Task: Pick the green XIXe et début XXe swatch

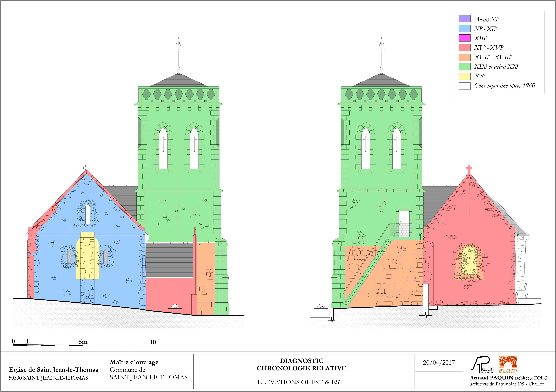Action: [464, 67]
